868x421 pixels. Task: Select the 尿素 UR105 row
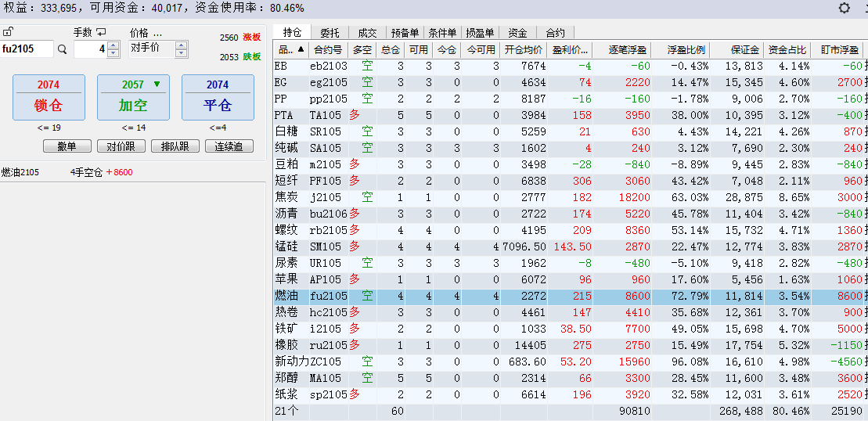click(x=570, y=263)
